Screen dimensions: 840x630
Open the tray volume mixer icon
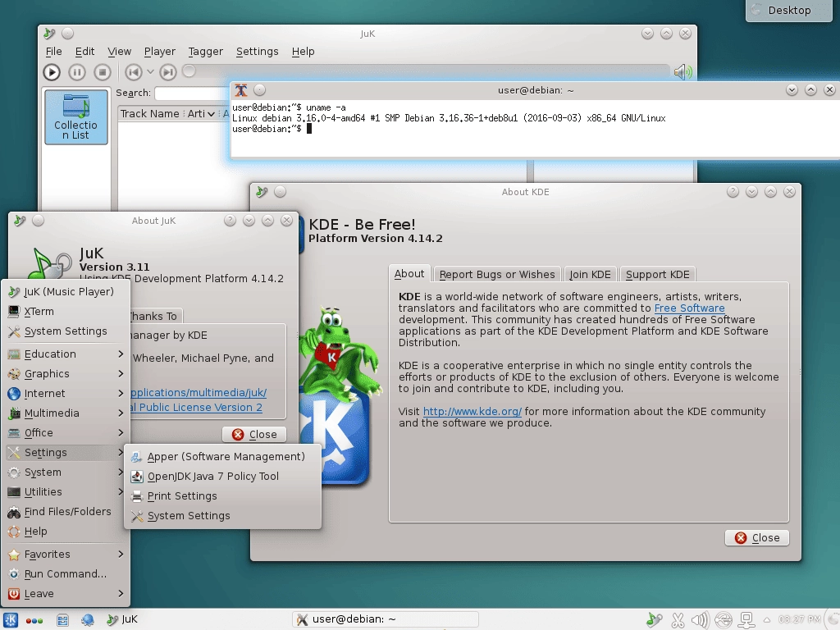[701, 620]
